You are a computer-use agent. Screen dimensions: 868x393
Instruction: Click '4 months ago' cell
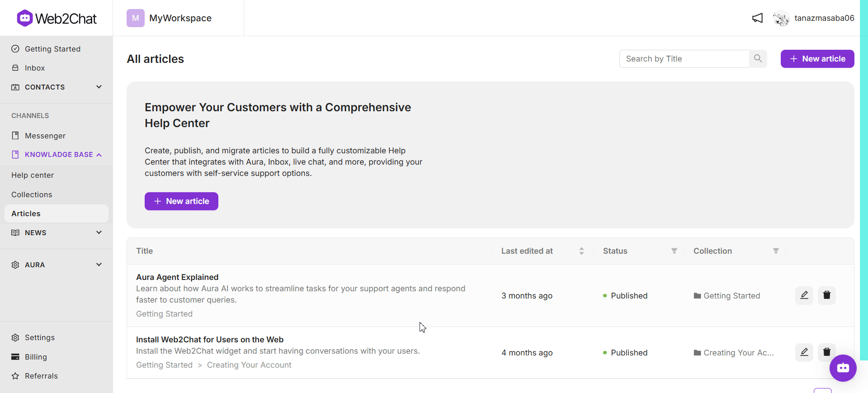pyautogui.click(x=527, y=353)
